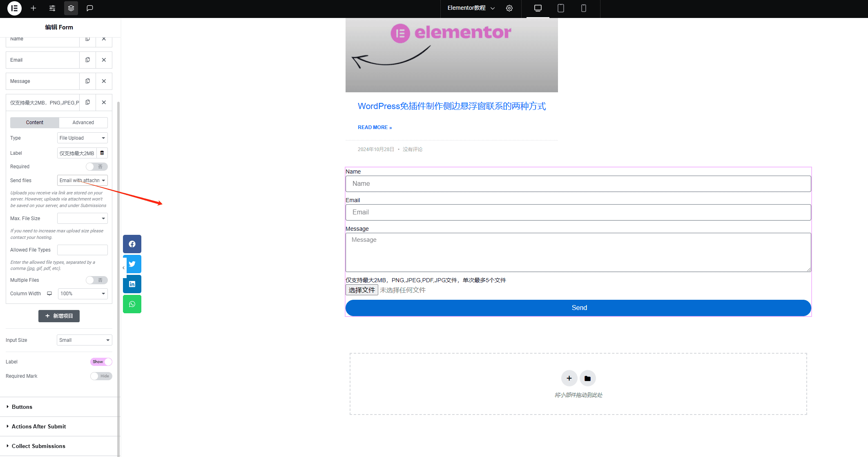The image size is (868, 457).
Task: Click the WhatsApp share button
Action: pyautogui.click(x=132, y=304)
